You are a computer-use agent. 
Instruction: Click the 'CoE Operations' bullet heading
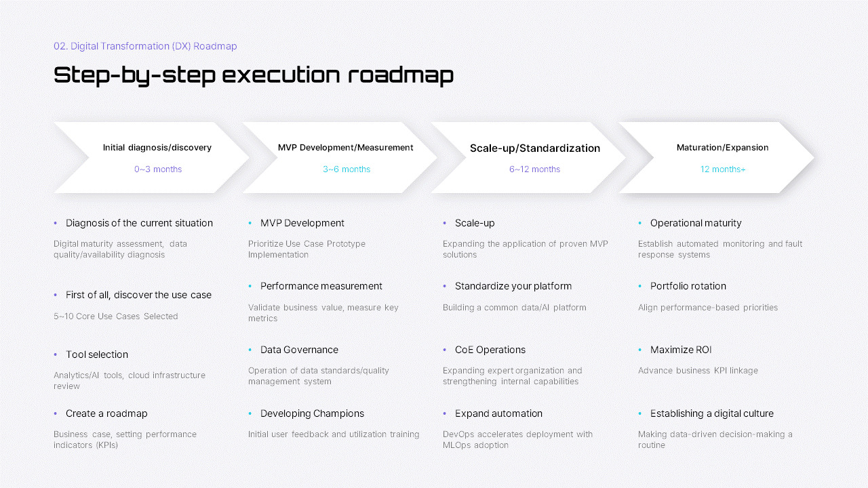click(x=490, y=350)
